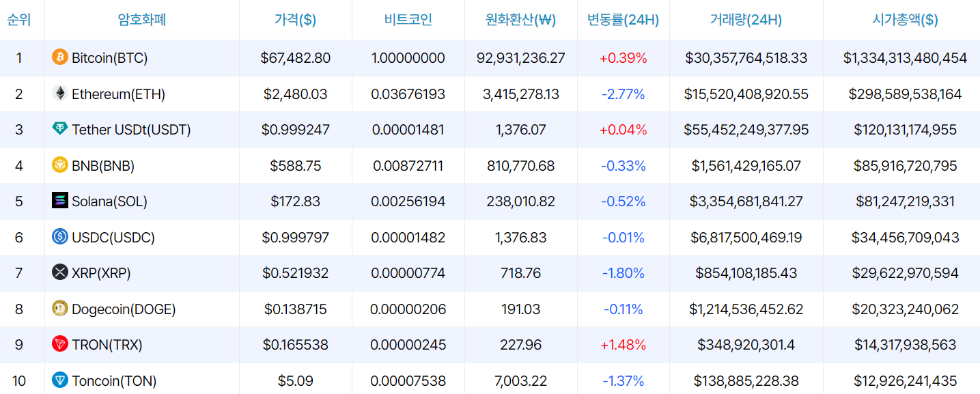Select BTC ratio 0.00007538
This screenshot has width=980, height=394.
click(408, 381)
